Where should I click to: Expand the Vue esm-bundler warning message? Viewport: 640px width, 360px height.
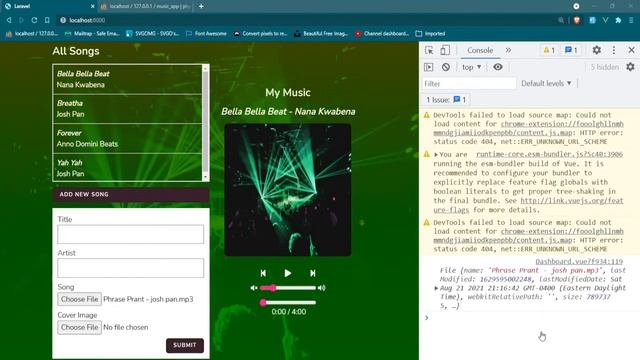coord(436,155)
